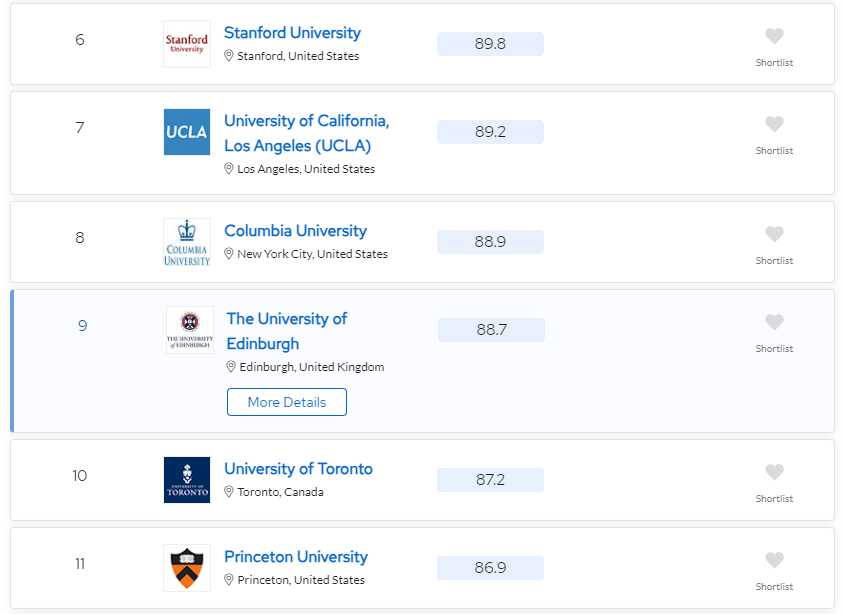Screen dimensions: 844x614
Task: Shortlist Stanford University with heart icon
Action: pos(774,36)
